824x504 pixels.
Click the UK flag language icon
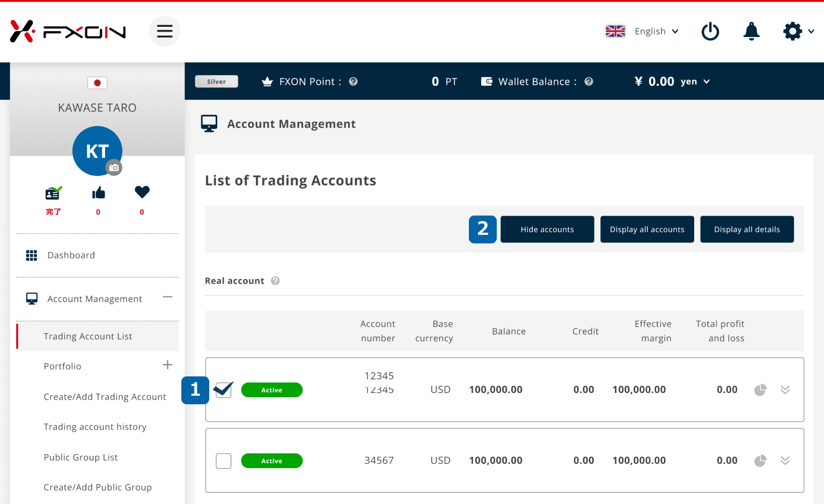[615, 31]
